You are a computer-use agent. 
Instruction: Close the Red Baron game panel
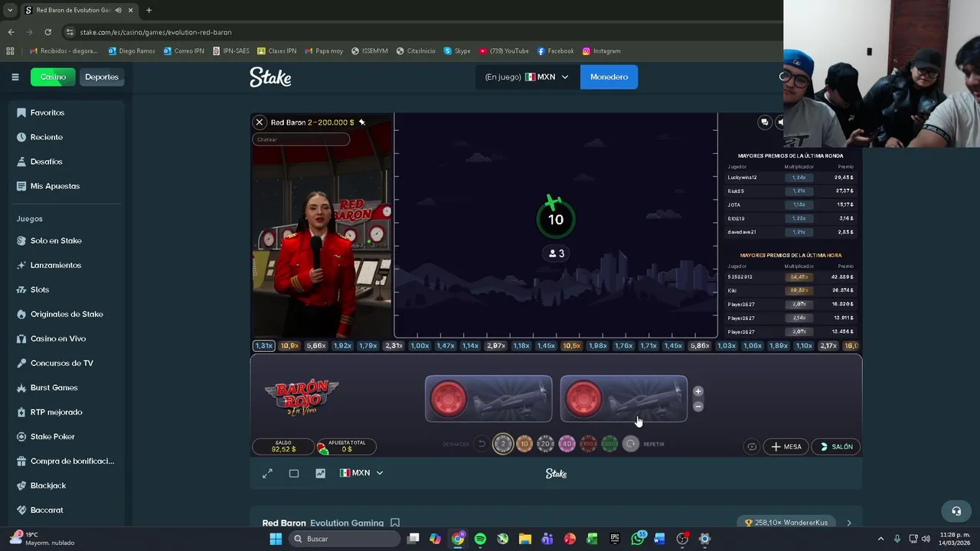coord(260,122)
